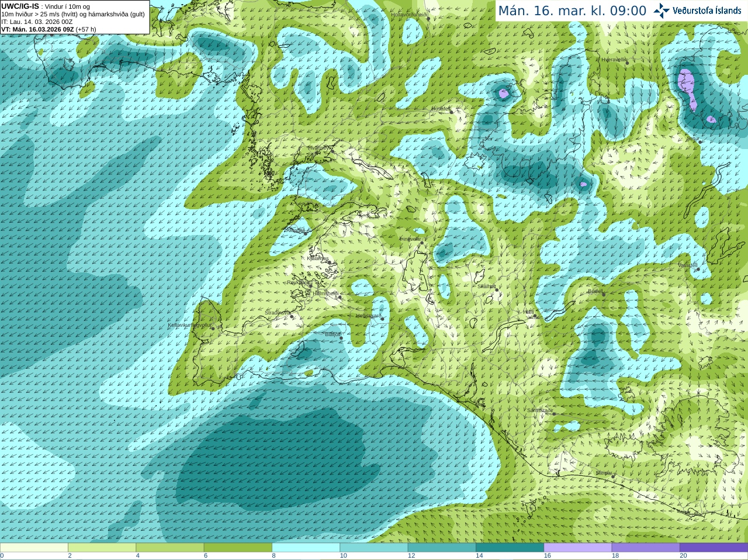Click the Veðurstofa Íslands logo icon
The width and height of the screenshot is (748, 560).
point(661,11)
